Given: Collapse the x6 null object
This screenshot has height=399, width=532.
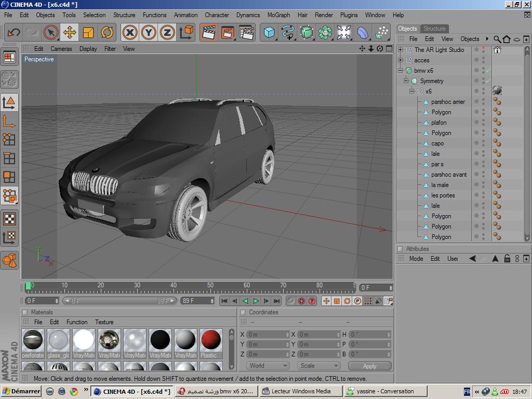Looking at the screenshot, I should (x=411, y=91).
